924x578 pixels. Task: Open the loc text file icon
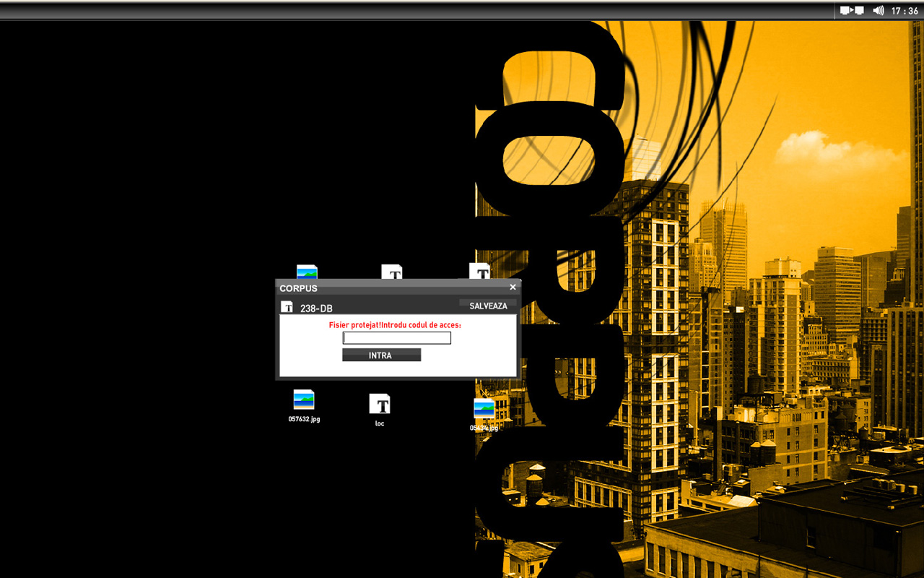380,404
